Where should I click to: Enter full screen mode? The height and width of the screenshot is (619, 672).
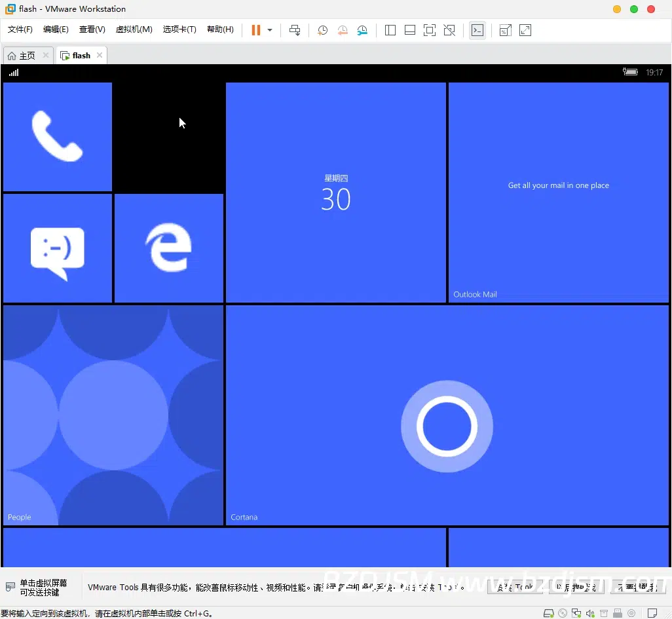[430, 30]
